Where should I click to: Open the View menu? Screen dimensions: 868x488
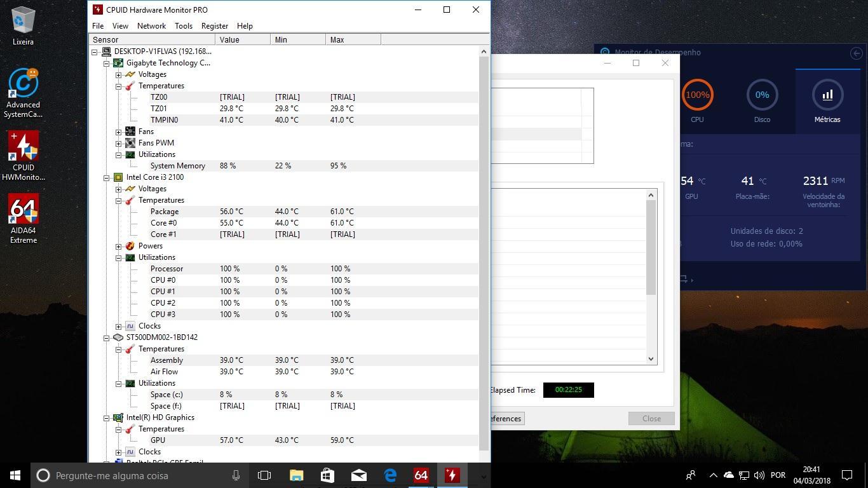[x=120, y=26]
